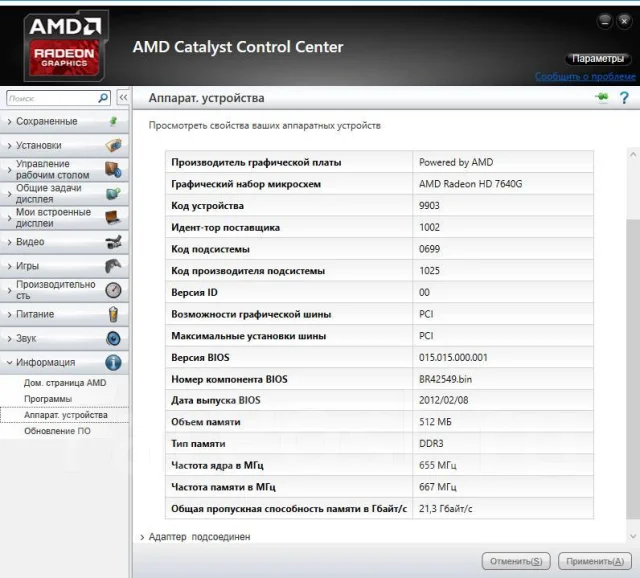Viewport: 640px width, 578px height.
Task: Click the Код устройства 9903 value
Action: (x=429, y=206)
